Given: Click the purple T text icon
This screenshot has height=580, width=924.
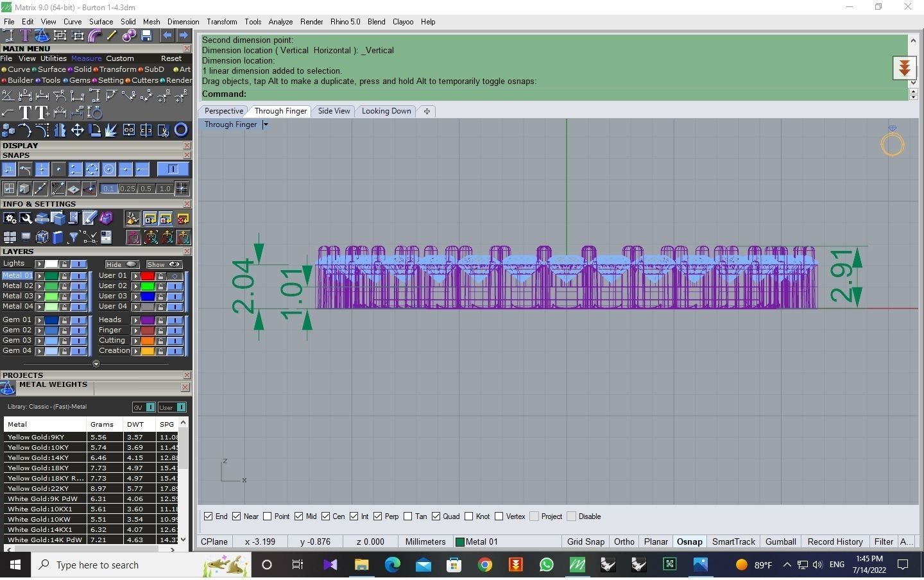Looking at the screenshot, I should [x=26, y=36].
